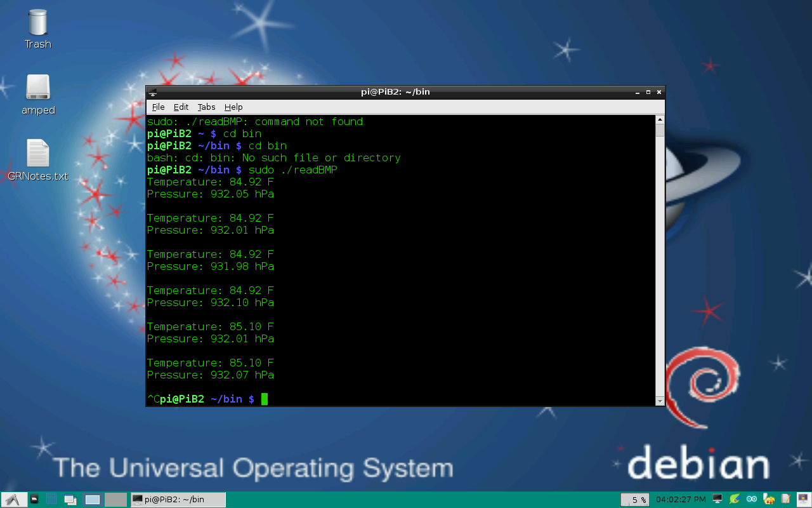Select the Trash desktop icon
This screenshot has height=508, width=812.
click(38, 29)
